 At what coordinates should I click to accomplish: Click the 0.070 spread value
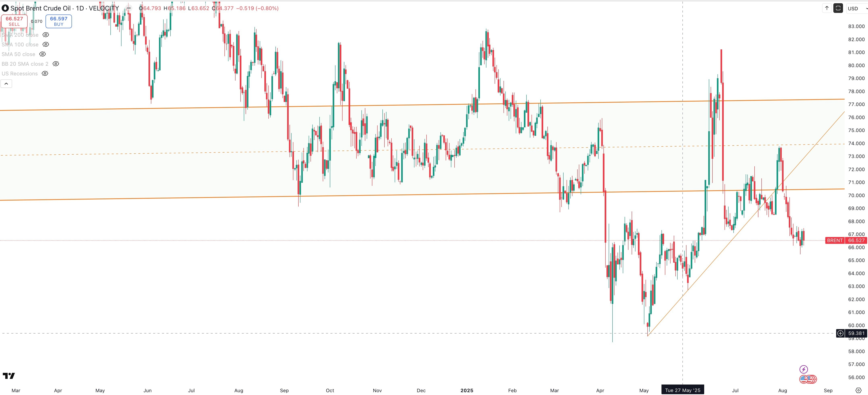tap(36, 21)
